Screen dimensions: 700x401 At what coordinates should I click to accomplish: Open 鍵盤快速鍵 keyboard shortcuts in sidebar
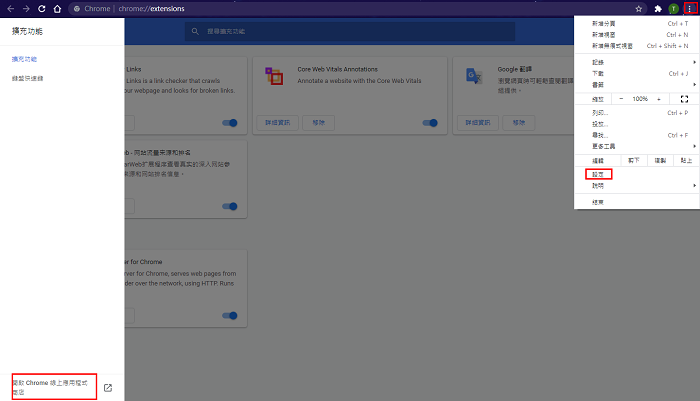27,78
